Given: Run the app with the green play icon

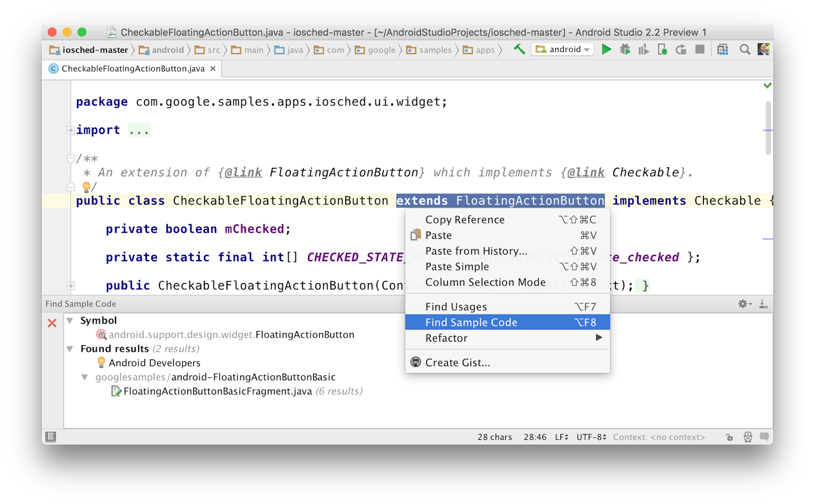Looking at the screenshot, I should 606,49.
